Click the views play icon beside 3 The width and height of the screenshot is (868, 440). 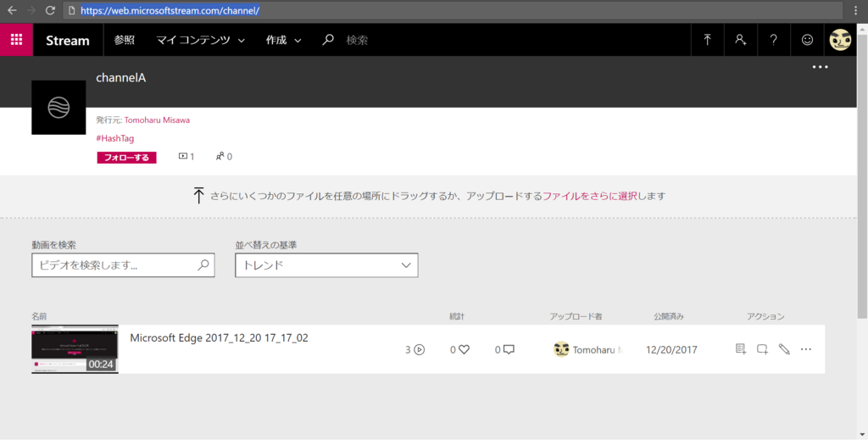[x=419, y=350]
